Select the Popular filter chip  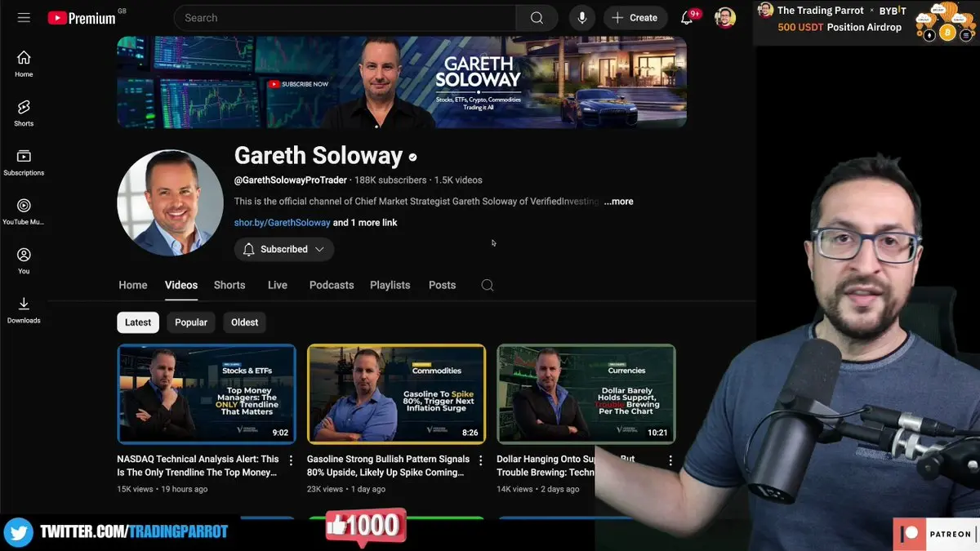coord(191,322)
